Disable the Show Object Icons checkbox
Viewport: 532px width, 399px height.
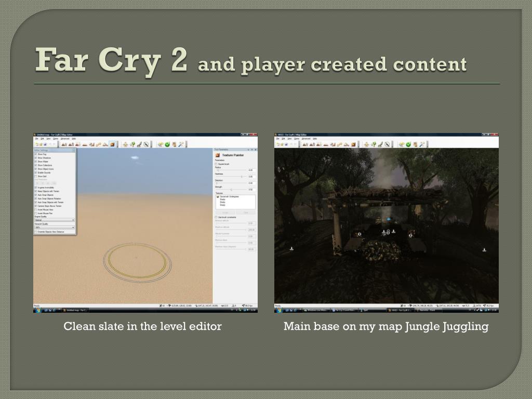[36, 169]
